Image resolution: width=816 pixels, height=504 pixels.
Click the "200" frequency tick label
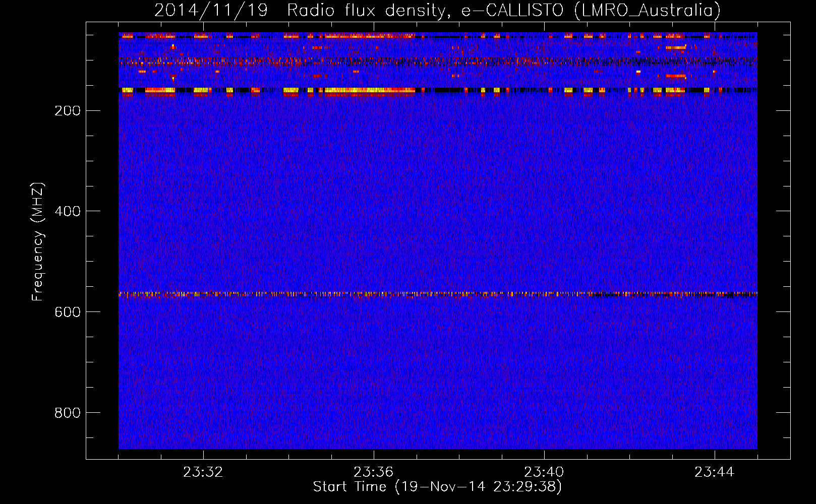(68, 111)
